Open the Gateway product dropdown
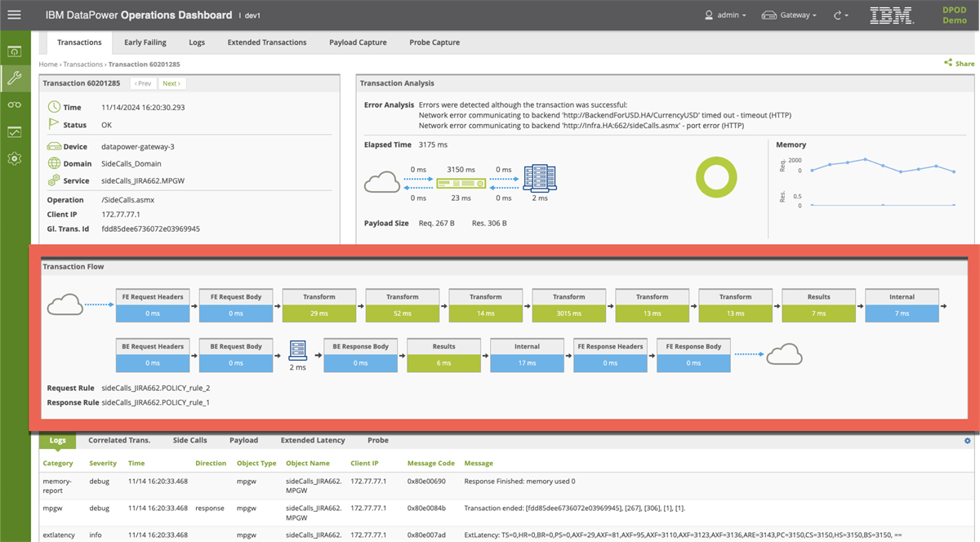The width and height of the screenshot is (980, 542). [x=788, y=15]
